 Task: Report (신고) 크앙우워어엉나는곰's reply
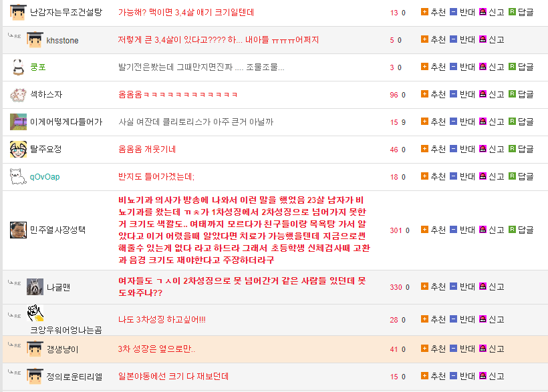click(x=491, y=320)
